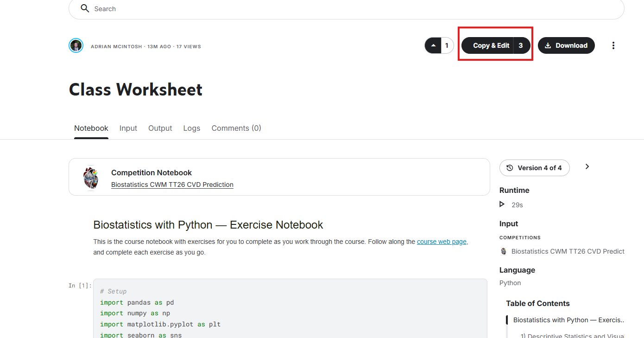Jump to Biostatistics with Python table of contents entry
Screen dimensions: 644x338
pos(568,320)
